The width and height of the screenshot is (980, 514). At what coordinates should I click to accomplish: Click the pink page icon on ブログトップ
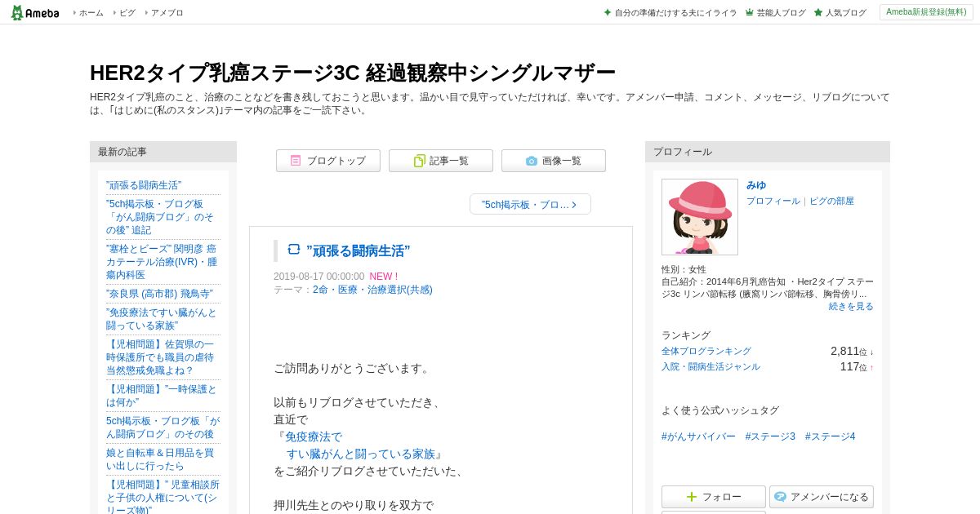296,161
